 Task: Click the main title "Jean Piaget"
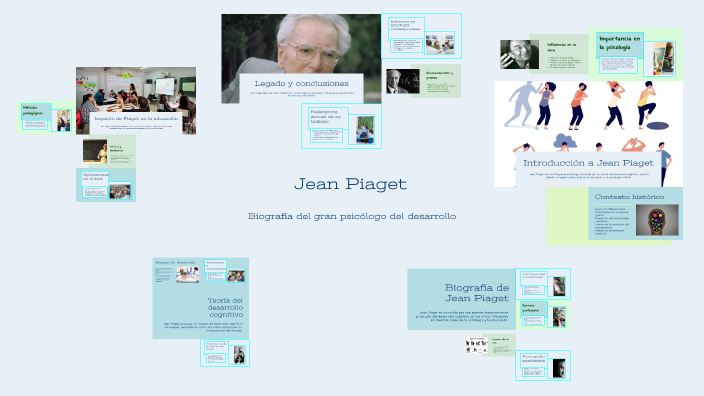(x=350, y=184)
